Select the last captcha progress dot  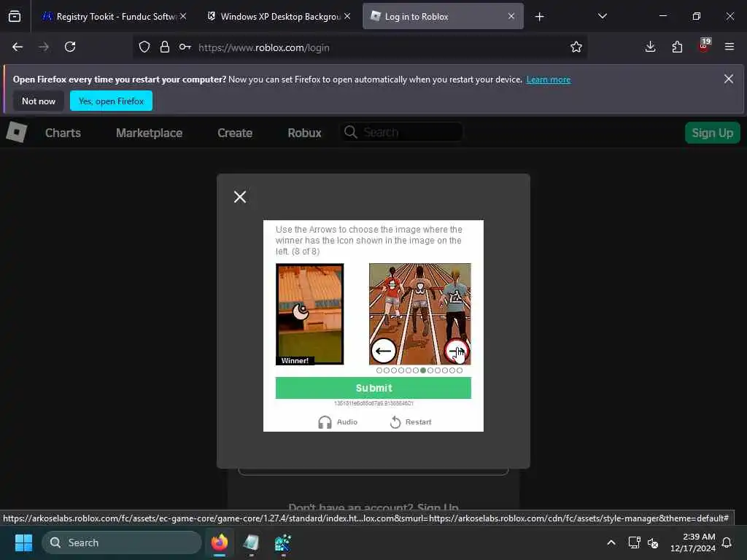pyautogui.click(x=460, y=370)
